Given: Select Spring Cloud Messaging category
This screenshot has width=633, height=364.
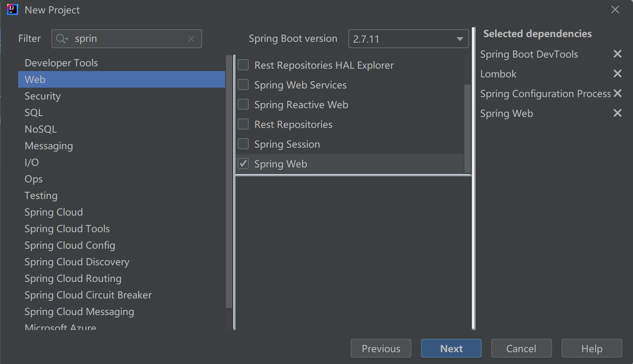Looking at the screenshot, I should pos(122,311).
